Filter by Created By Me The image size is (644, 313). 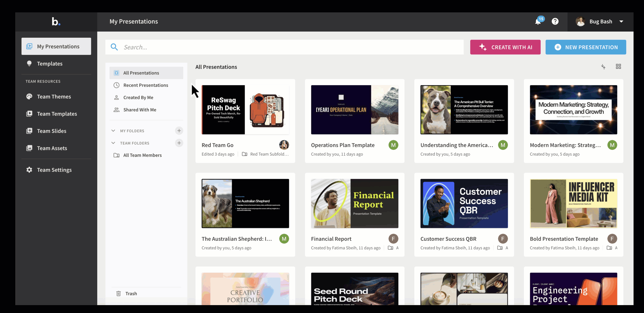pyautogui.click(x=146, y=97)
